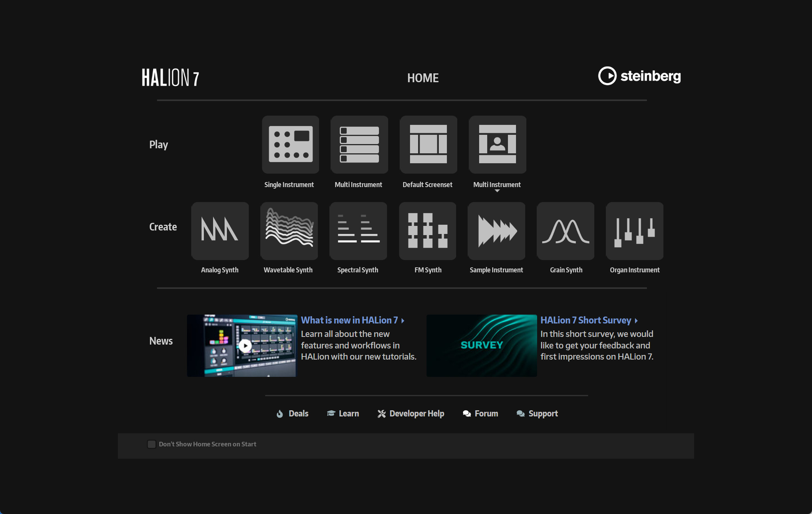Expand the arrow below the last Multi Instrument label
The image size is (812, 514).
(497, 191)
